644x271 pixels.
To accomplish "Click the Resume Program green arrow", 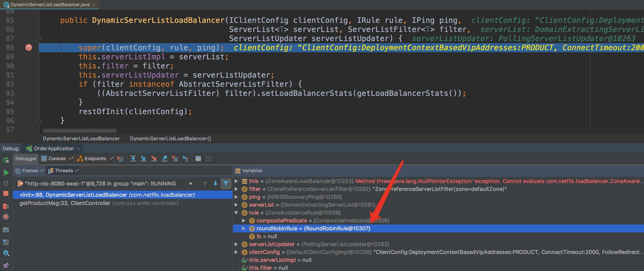I will 6,173.
